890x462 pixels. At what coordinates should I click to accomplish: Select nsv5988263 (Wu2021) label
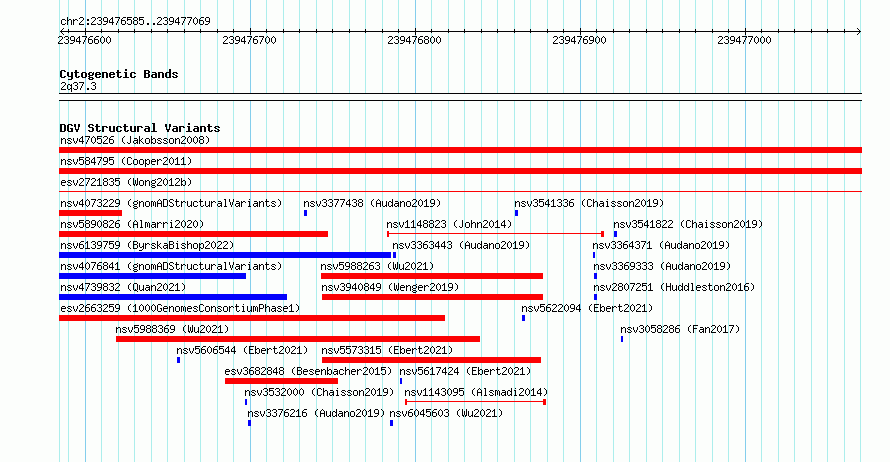pos(377,266)
